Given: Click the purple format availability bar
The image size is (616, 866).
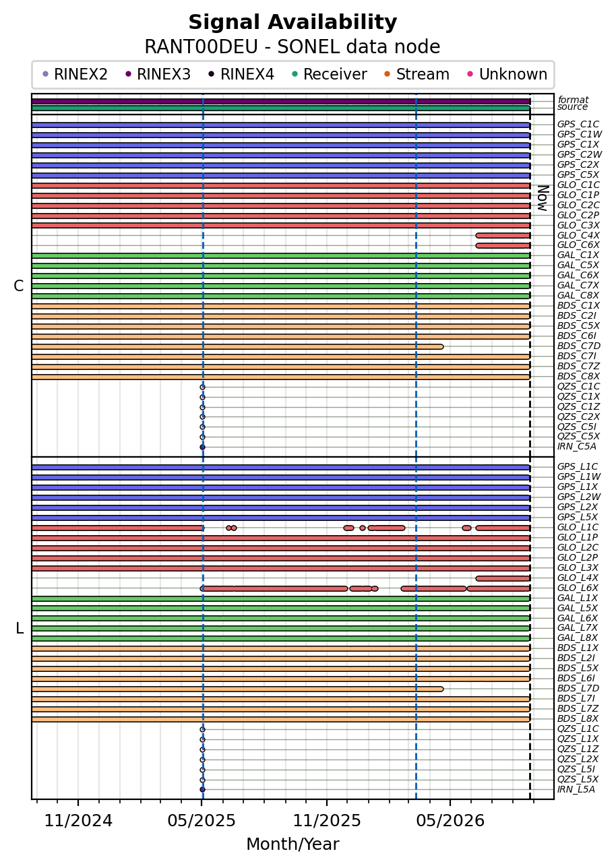Looking at the screenshot, I should pos(280,101).
